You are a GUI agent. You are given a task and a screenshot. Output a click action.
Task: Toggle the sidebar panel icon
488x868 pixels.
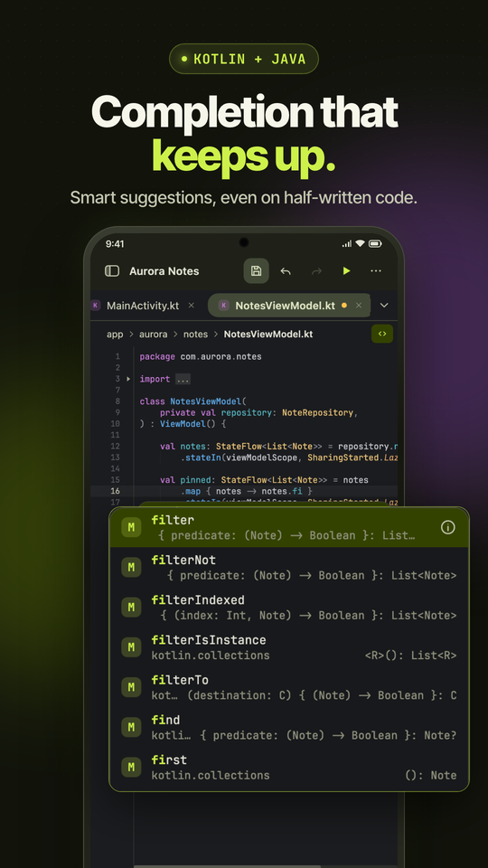112,270
